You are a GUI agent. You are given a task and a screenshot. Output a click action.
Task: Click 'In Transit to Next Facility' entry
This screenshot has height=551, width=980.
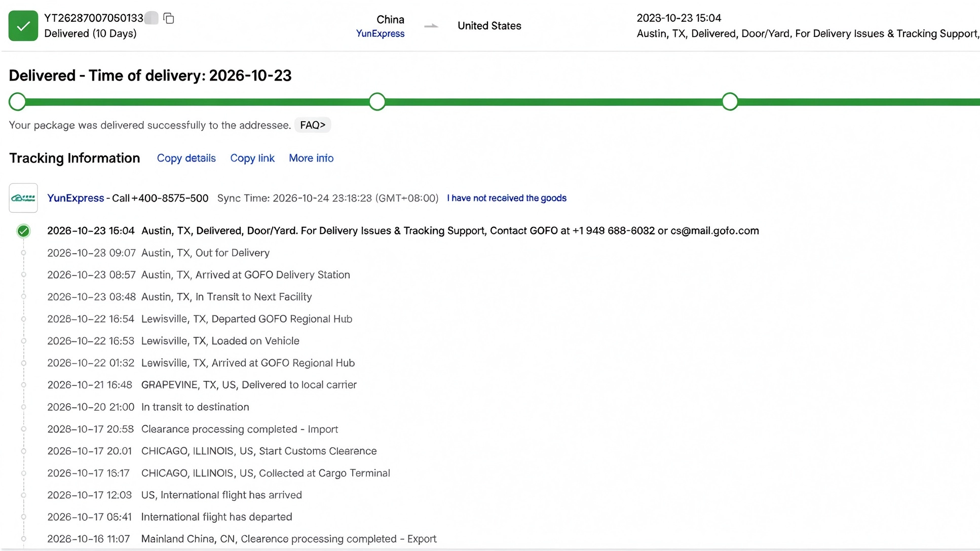tap(227, 297)
